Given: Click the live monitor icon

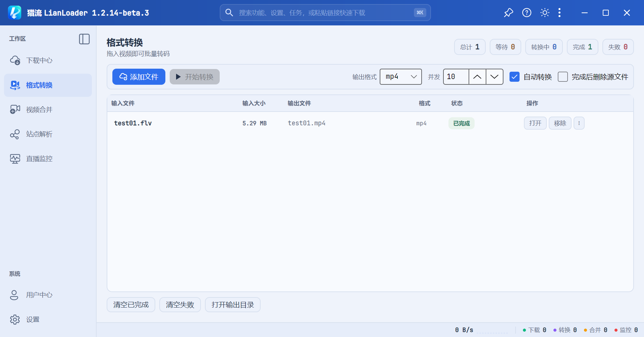Looking at the screenshot, I should 15,158.
